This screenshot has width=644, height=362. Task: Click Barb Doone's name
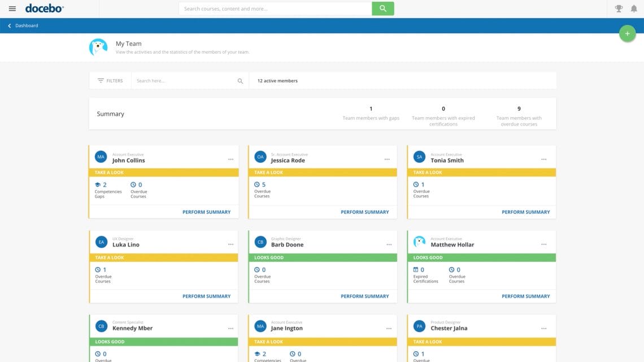coord(288,245)
